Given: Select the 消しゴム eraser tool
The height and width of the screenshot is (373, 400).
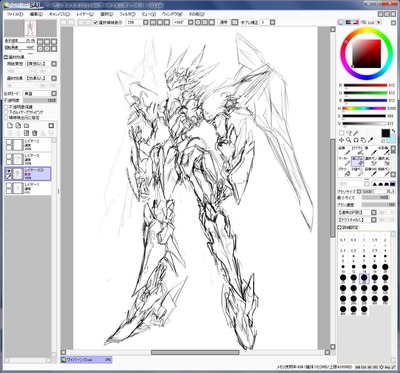Looking at the screenshot, I should pyautogui.click(x=357, y=161).
